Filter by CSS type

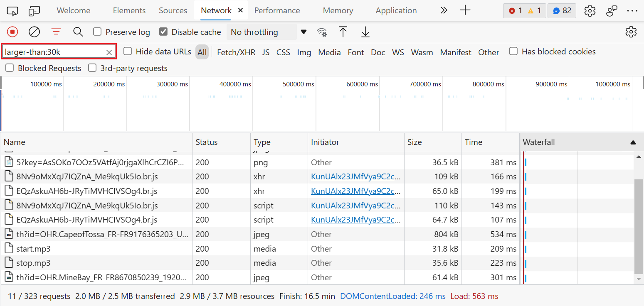click(283, 52)
